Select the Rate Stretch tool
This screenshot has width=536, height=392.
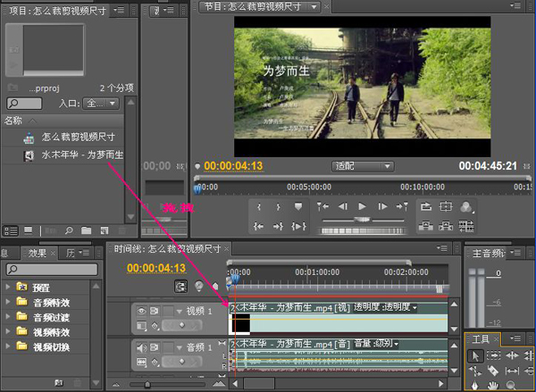475,371
